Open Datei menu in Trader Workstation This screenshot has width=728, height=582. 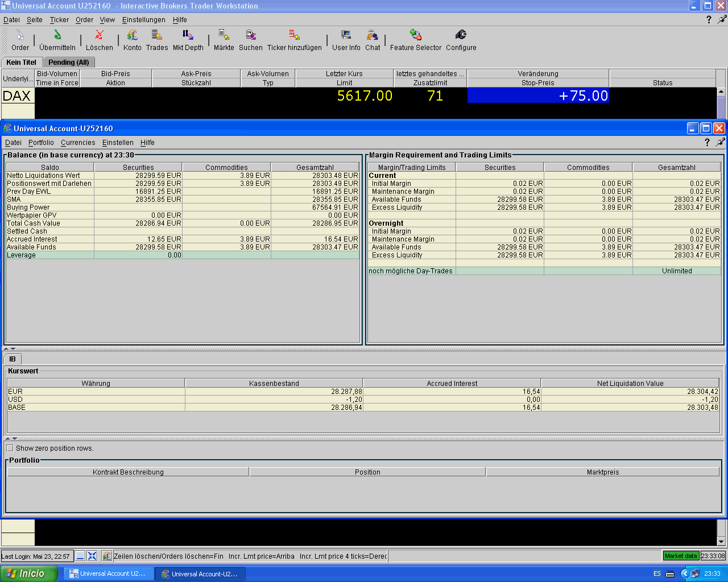point(11,19)
